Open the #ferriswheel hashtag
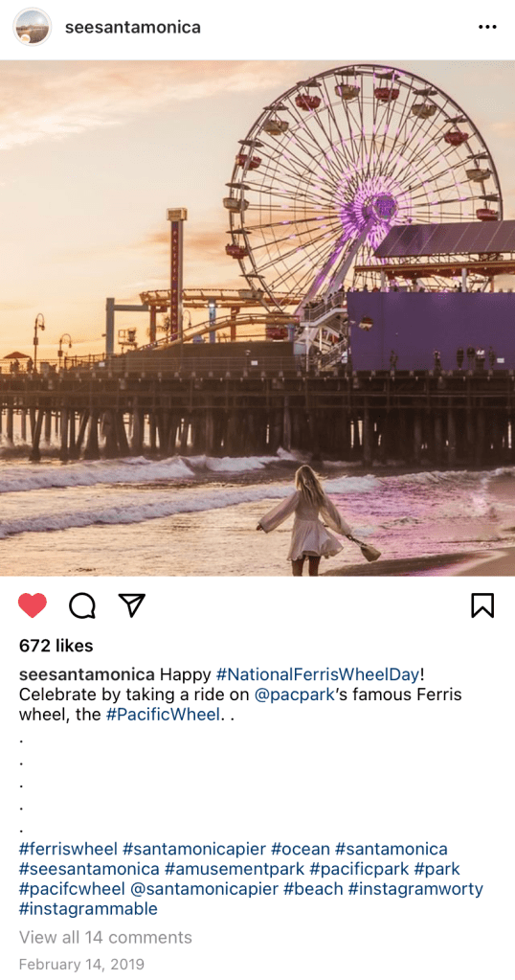Screen dimensions: 515x980 pyautogui.click(x=68, y=849)
